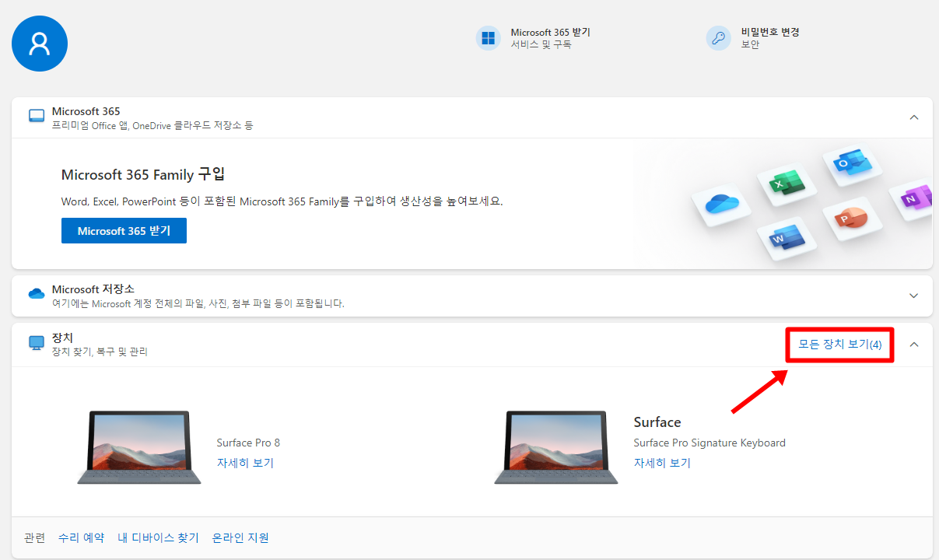Click the user profile avatar icon
The width and height of the screenshot is (939, 560).
click(40, 44)
